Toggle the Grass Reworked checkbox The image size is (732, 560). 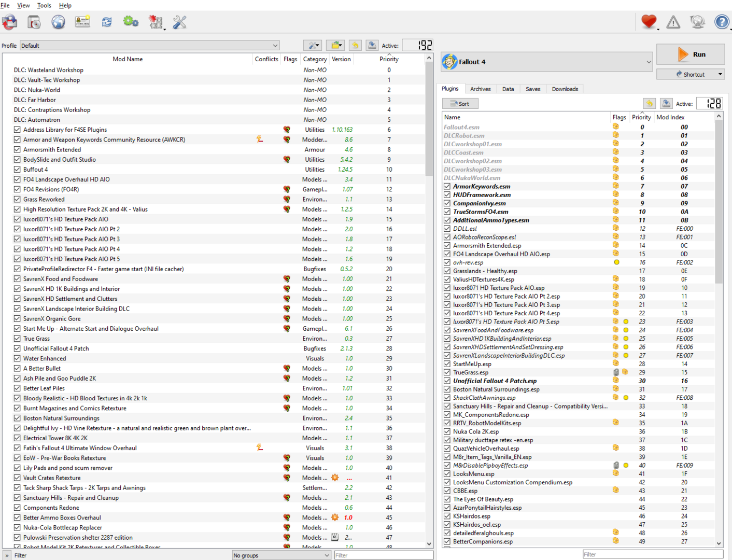(x=17, y=199)
